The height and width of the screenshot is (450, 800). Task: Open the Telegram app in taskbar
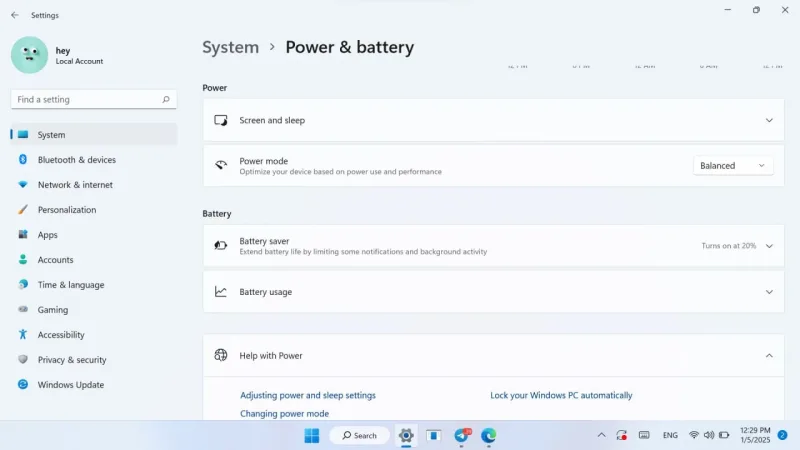[x=461, y=436]
